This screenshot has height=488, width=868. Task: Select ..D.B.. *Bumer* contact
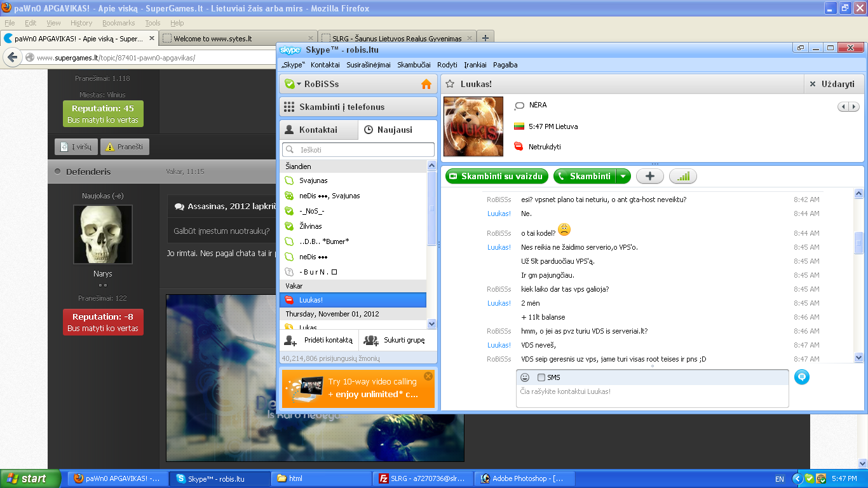click(x=353, y=241)
